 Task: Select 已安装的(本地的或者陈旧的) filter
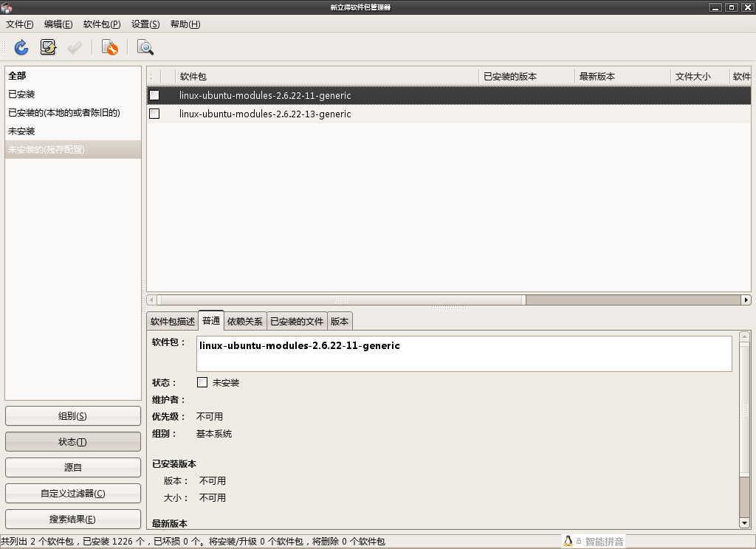(x=73, y=112)
